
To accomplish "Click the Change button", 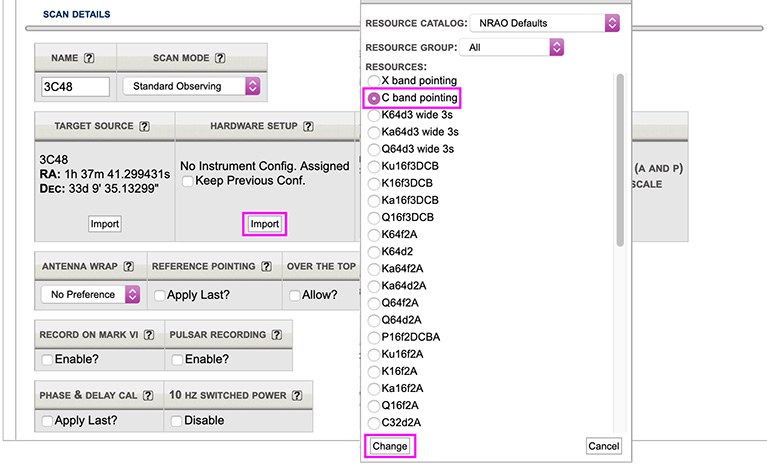I will point(389,446).
